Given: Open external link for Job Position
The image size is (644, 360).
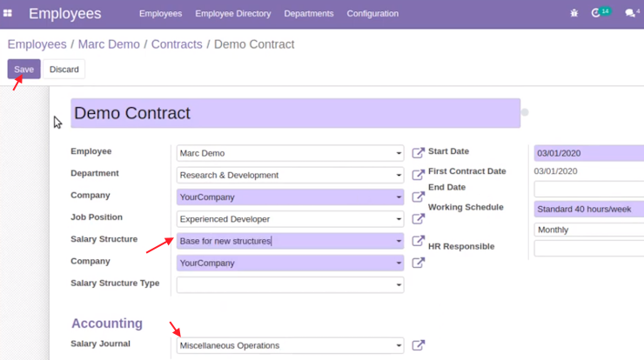Looking at the screenshot, I should 418,219.
